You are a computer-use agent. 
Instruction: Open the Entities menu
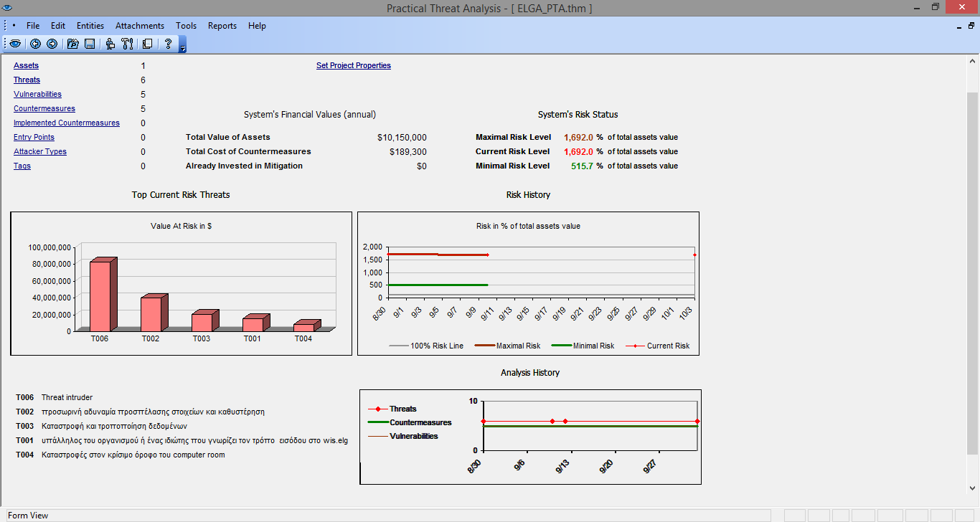click(90, 26)
